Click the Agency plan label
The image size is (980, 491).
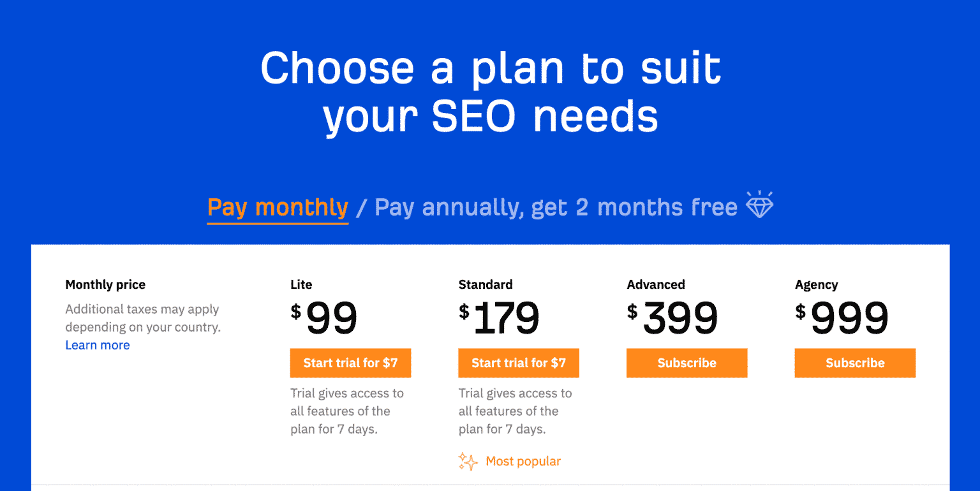pyautogui.click(x=817, y=285)
